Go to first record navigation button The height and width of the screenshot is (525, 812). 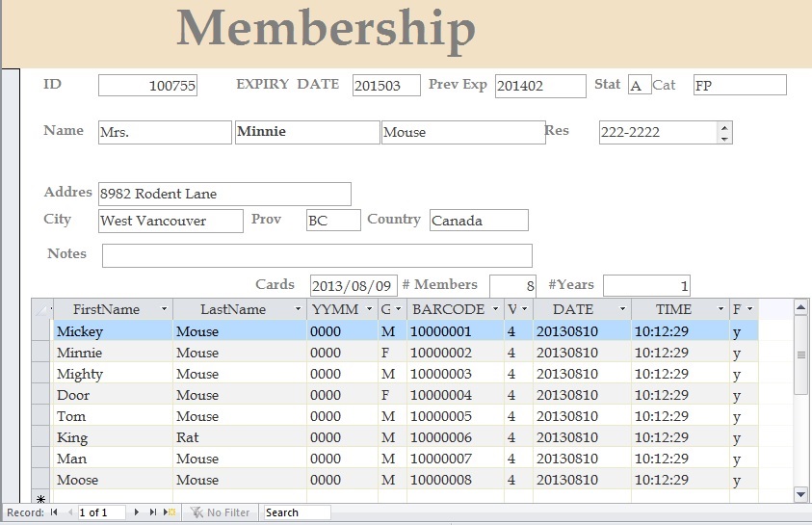54,512
